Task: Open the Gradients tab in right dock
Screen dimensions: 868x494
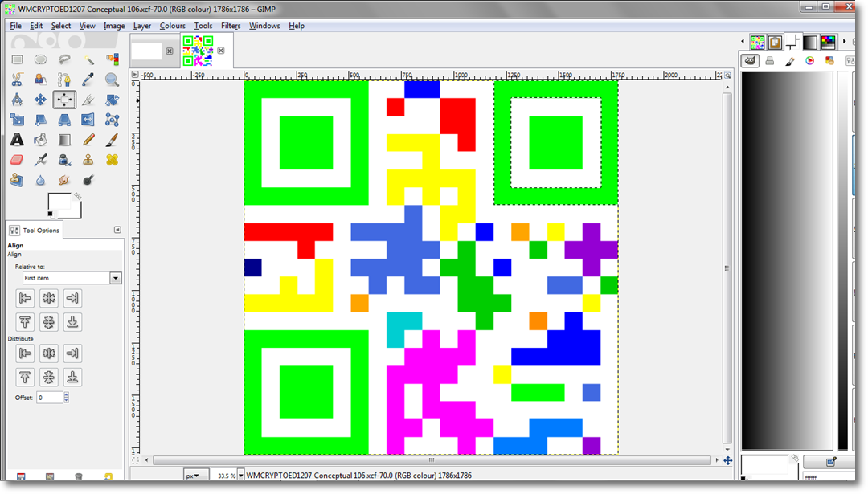Action: [810, 42]
